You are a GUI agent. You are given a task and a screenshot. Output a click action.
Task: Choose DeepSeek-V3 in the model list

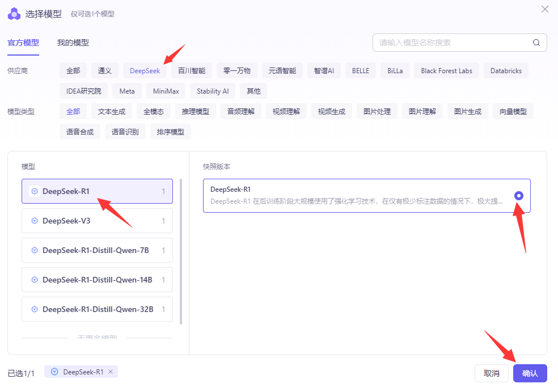pyautogui.click(x=97, y=221)
